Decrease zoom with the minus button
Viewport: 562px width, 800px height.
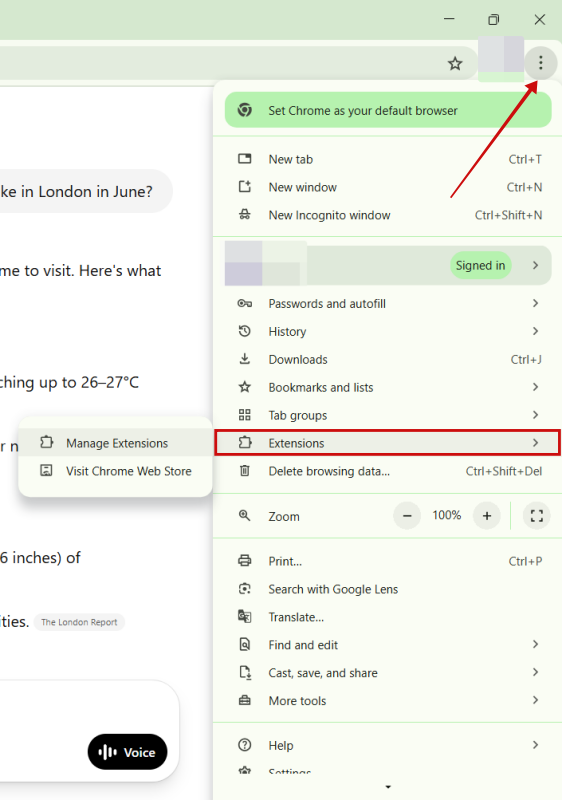(407, 516)
